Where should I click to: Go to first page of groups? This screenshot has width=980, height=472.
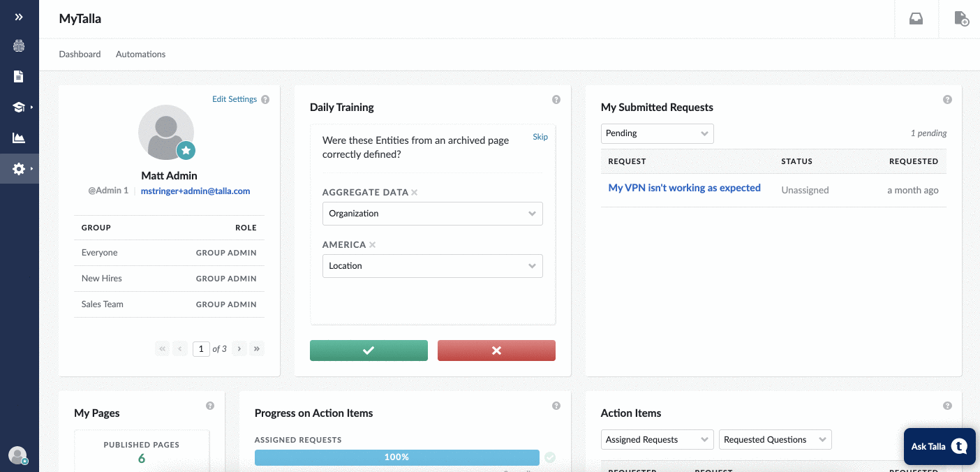click(x=163, y=348)
